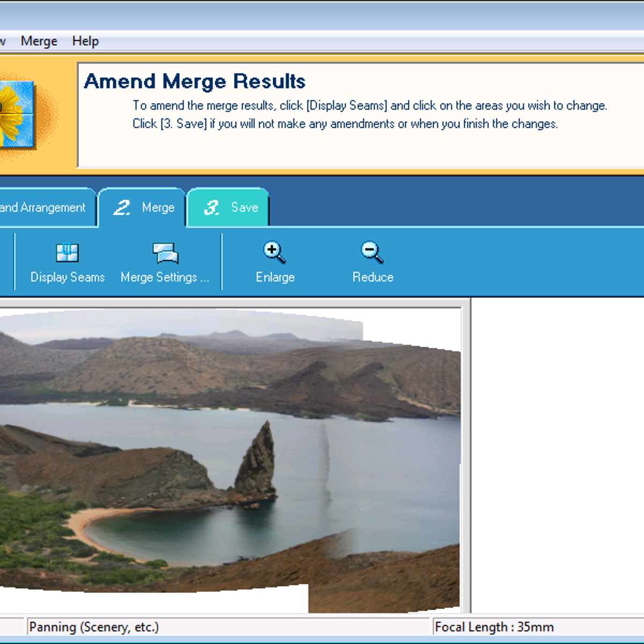Viewport: 644px width, 644px height.
Task: Click the Reduce label
Action: click(373, 277)
